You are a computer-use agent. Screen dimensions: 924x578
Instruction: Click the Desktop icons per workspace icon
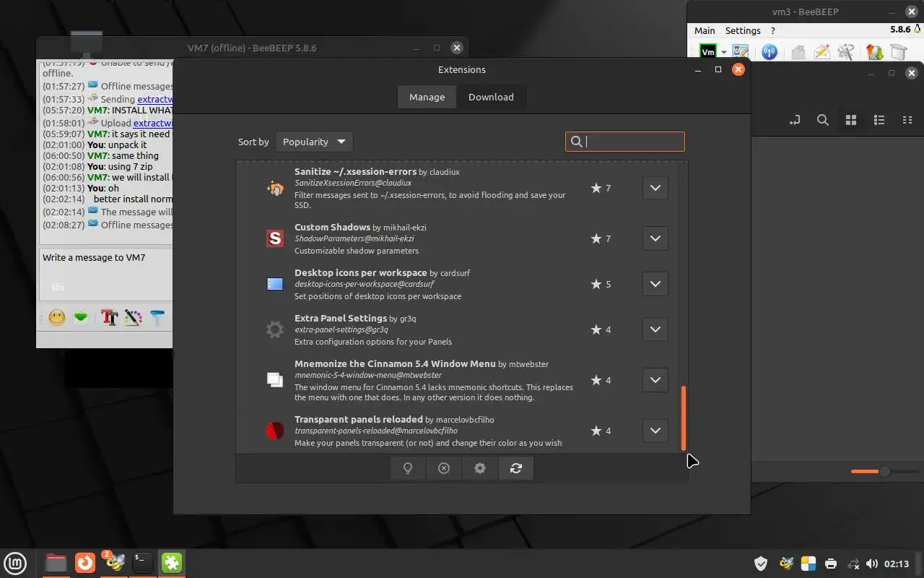tap(275, 284)
